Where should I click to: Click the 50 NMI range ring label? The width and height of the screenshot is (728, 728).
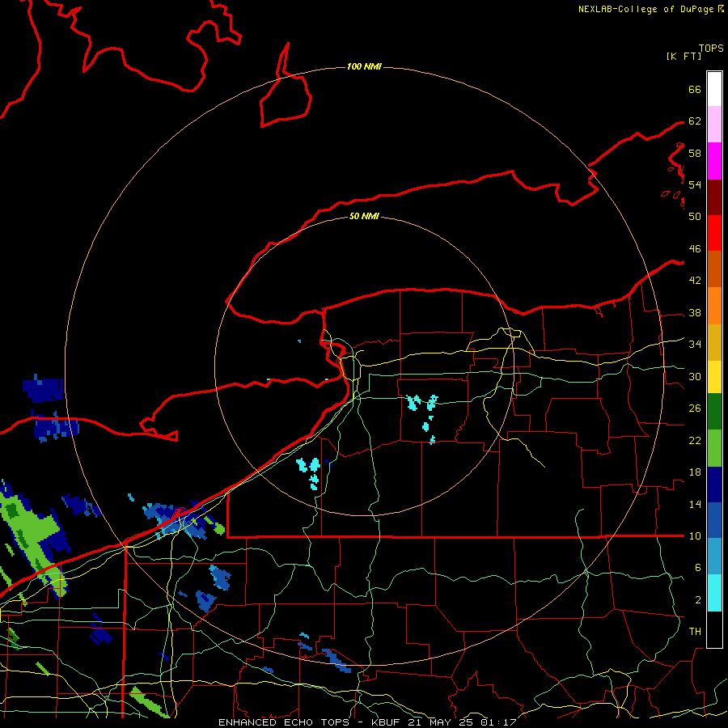click(364, 216)
